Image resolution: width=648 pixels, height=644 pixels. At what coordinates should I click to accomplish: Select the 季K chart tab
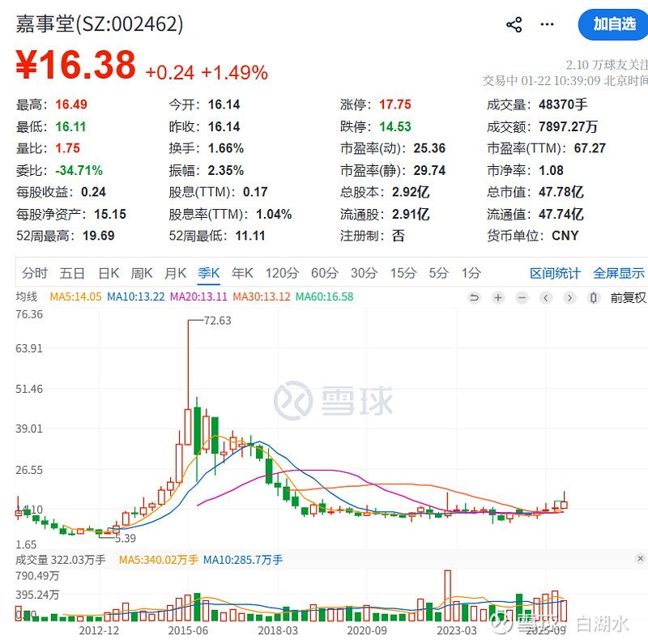(x=209, y=273)
